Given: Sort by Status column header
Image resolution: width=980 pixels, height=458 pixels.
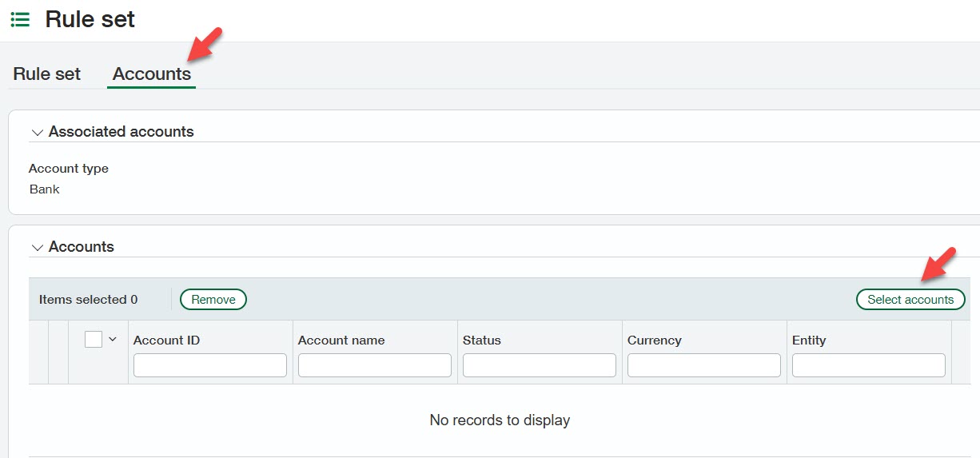Looking at the screenshot, I should [x=482, y=341].
